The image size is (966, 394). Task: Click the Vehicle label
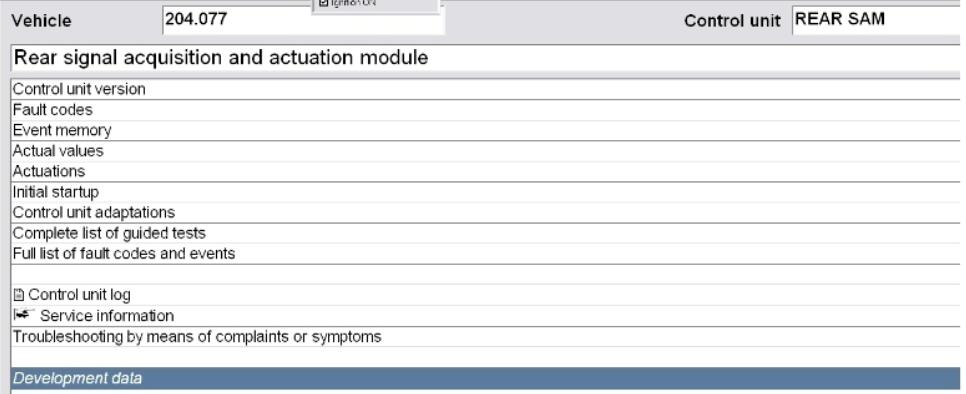click(x=41, y=21)
